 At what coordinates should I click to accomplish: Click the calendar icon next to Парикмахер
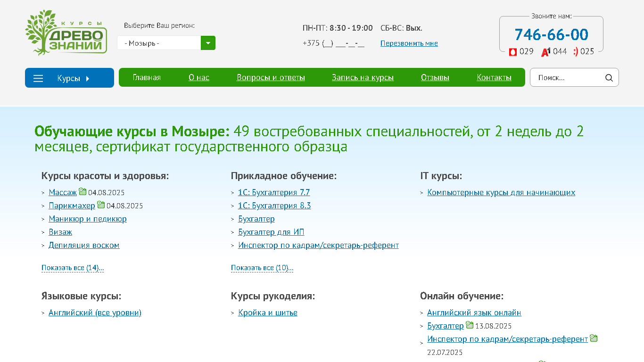[x=101, y=205]
